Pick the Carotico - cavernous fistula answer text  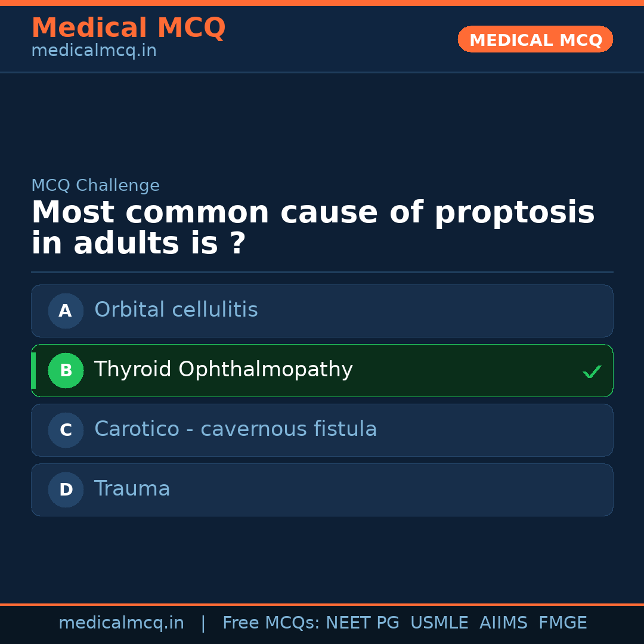(236, 429)
